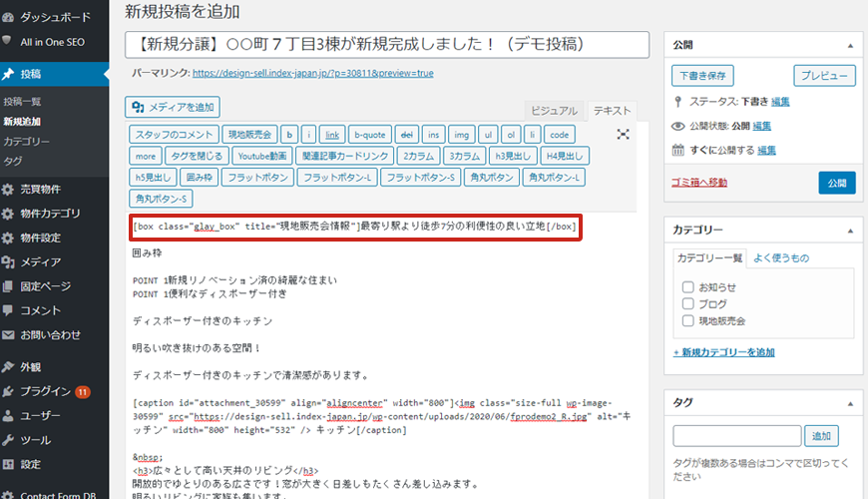Collapse the 公開 panel

coord(850,46)
